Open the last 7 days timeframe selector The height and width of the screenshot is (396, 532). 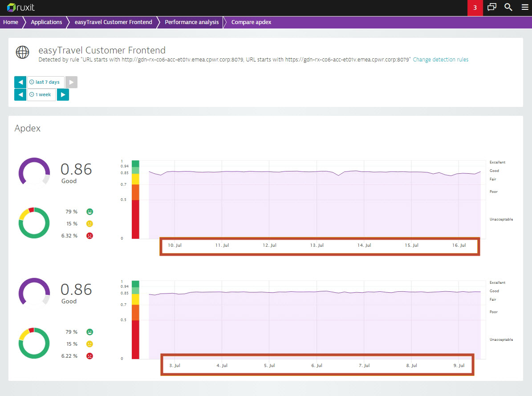[x=46, y=82]
